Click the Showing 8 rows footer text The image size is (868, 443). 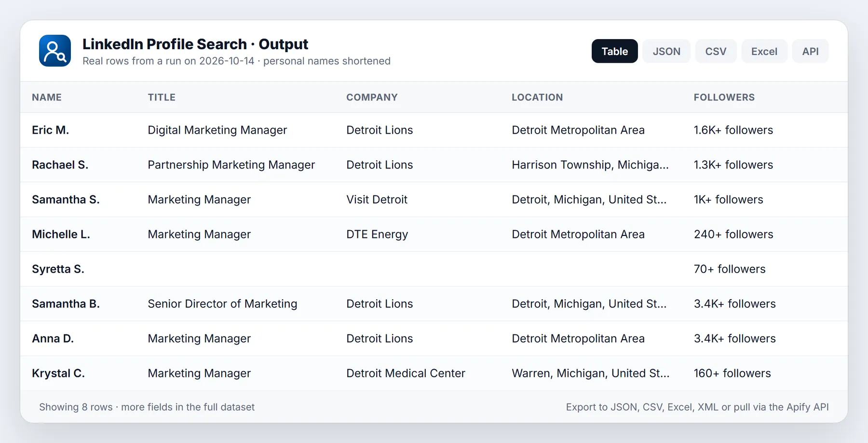click(147, 407)
